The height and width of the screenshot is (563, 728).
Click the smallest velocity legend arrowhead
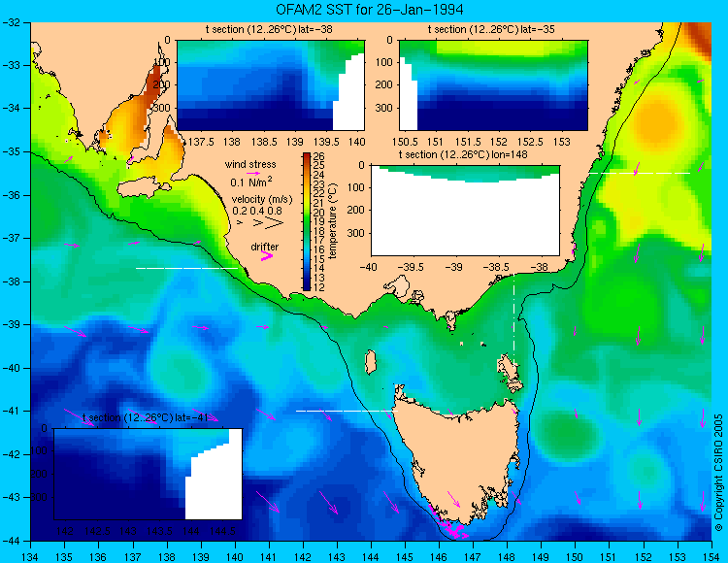click(240, 223)
